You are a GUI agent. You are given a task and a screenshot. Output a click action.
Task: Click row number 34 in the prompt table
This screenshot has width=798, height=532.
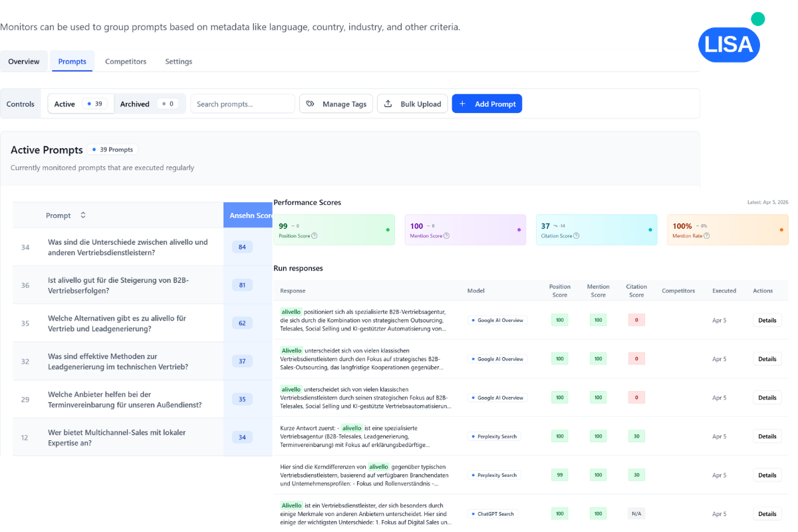tap(25, 247)
